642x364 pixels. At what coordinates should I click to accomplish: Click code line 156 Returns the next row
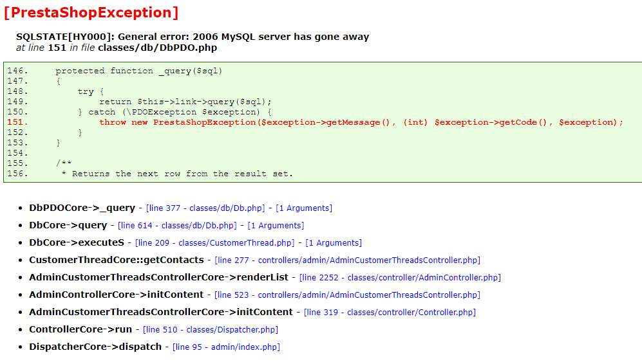[x=177, y=174]
